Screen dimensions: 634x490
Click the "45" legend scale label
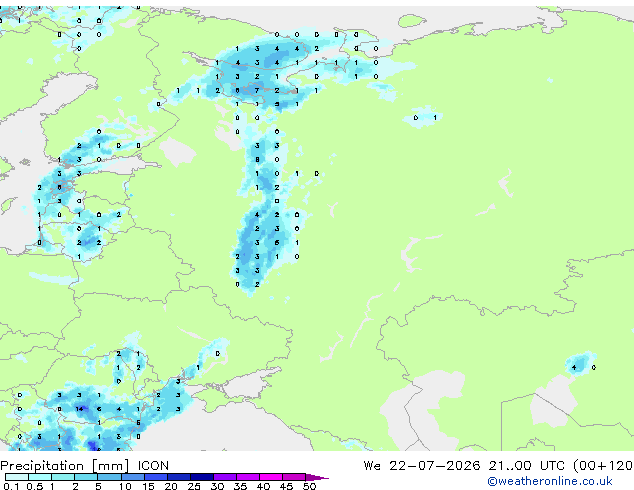click(x=286, y=486)
